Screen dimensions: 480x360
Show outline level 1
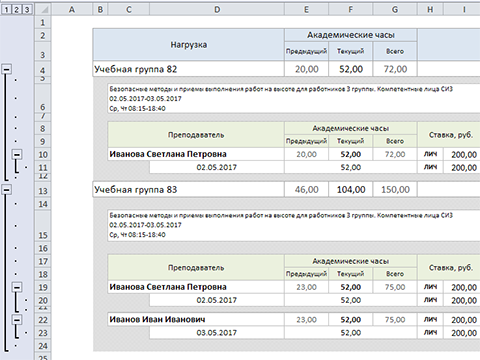point(6,10)
